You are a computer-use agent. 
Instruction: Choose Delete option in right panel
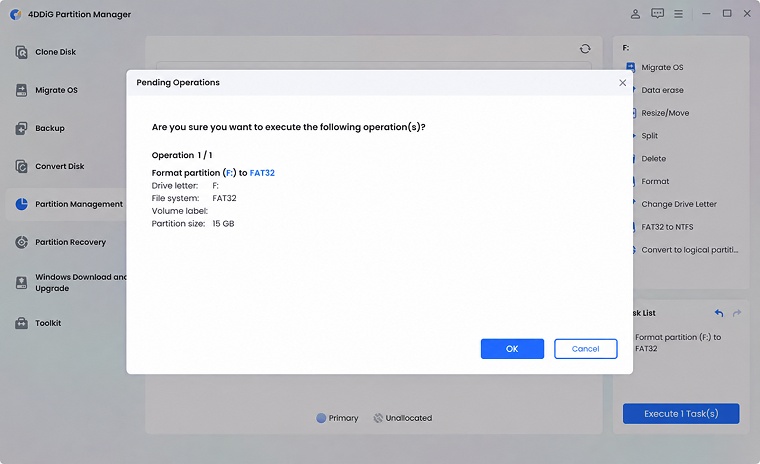coord(653,159)
